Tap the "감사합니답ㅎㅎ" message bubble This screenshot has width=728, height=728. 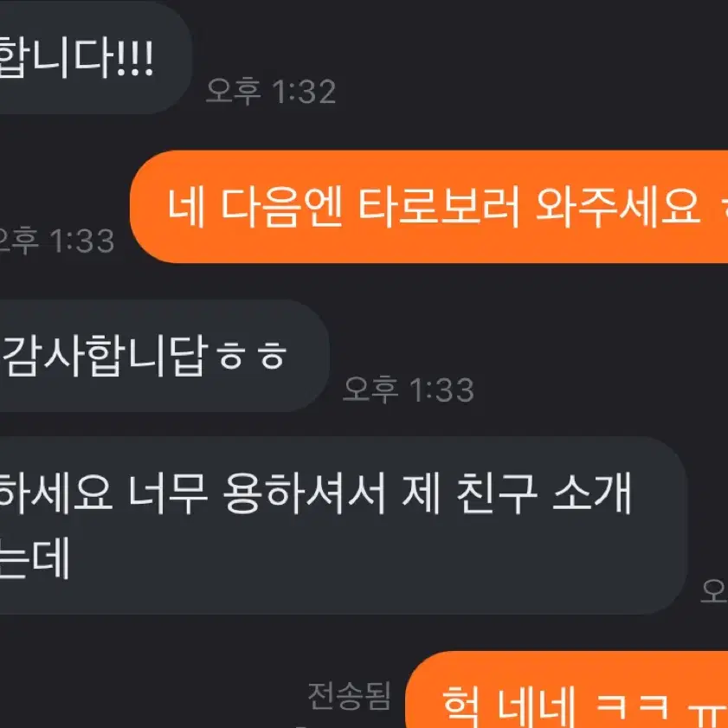[x=164, y=356]
